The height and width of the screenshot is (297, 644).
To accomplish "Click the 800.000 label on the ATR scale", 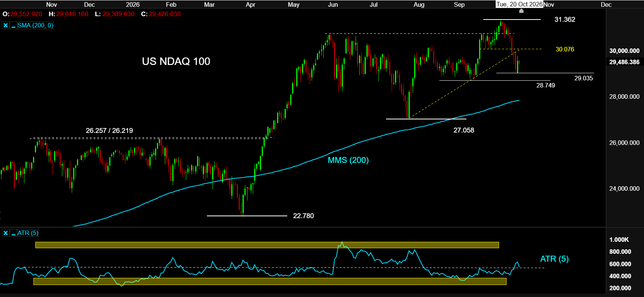I will tap(620, 252).
